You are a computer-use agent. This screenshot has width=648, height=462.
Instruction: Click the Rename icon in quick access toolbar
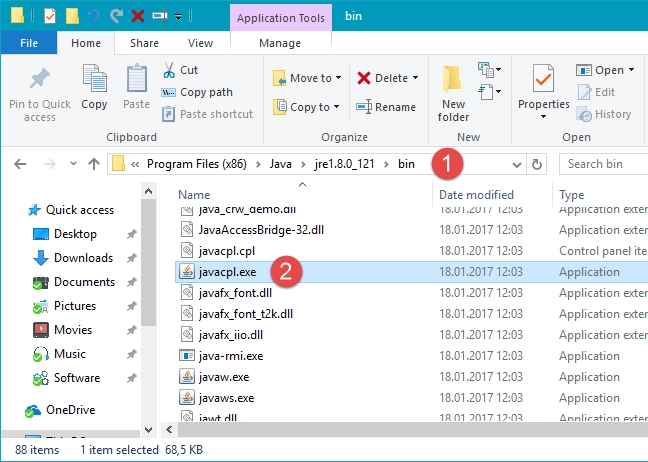pyautogui.click(x=160, y=16)
